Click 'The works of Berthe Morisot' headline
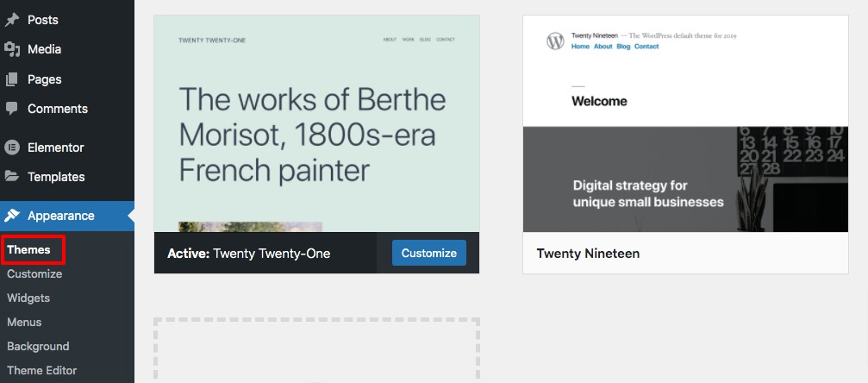This screenshot has height=383, width=868. point(312,135)
